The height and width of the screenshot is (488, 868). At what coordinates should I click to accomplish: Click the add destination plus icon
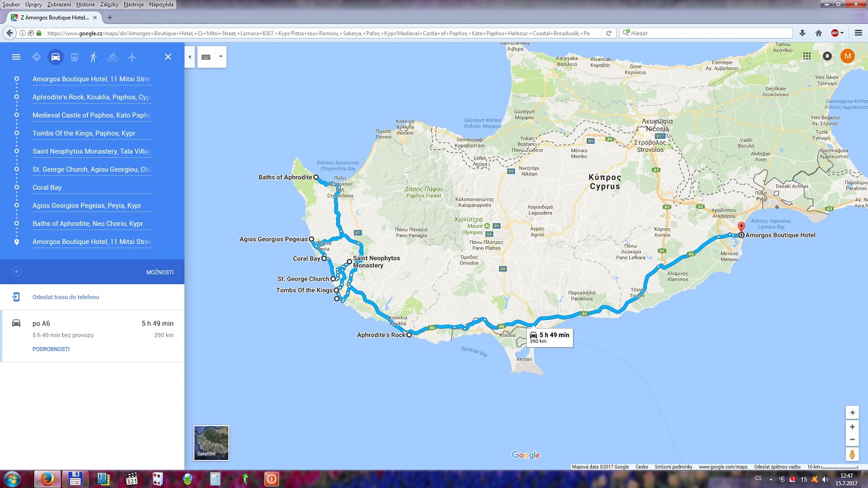[17, 272]
